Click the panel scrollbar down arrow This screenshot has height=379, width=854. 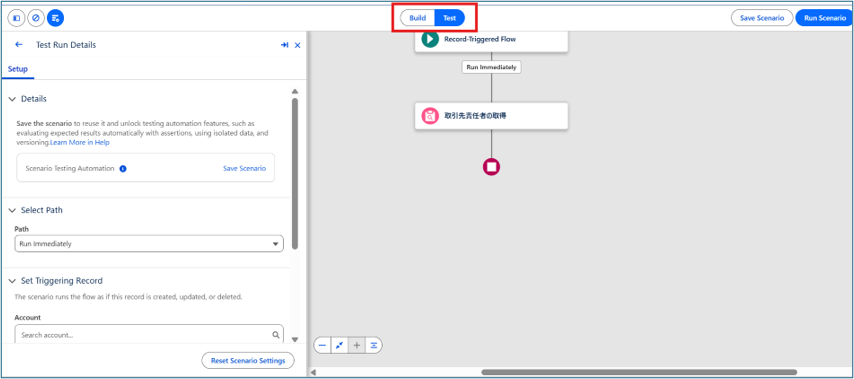tap(295, 339)
